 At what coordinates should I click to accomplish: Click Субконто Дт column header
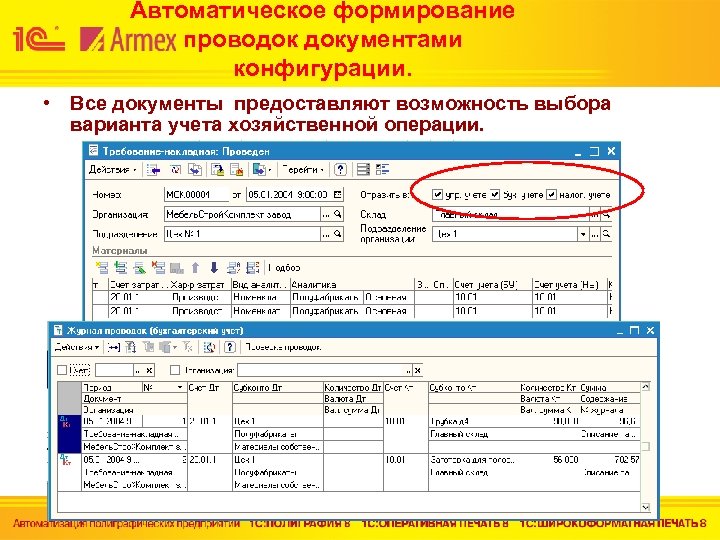point(278,388)
